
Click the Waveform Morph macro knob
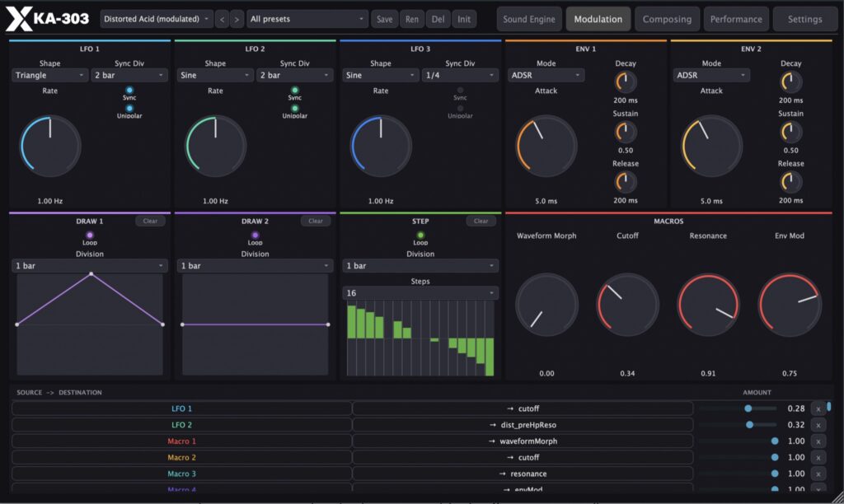[x=546, y=305]
